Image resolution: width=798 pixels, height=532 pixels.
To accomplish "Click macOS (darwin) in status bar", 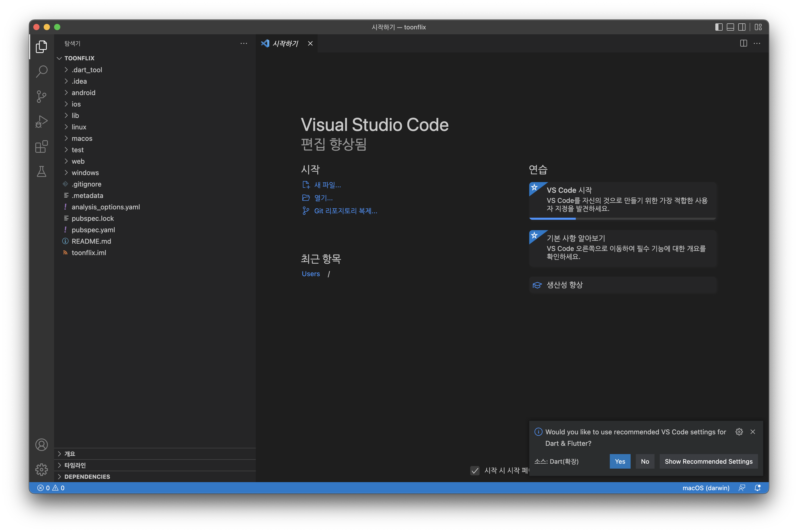I will point(706,488).
